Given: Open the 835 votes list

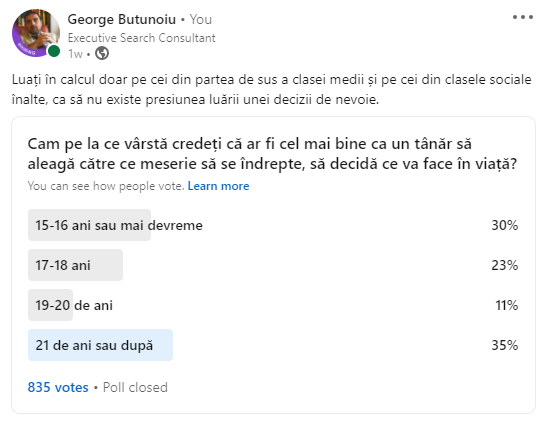Looking at the screenshot, I should click(x=58, y=387).
